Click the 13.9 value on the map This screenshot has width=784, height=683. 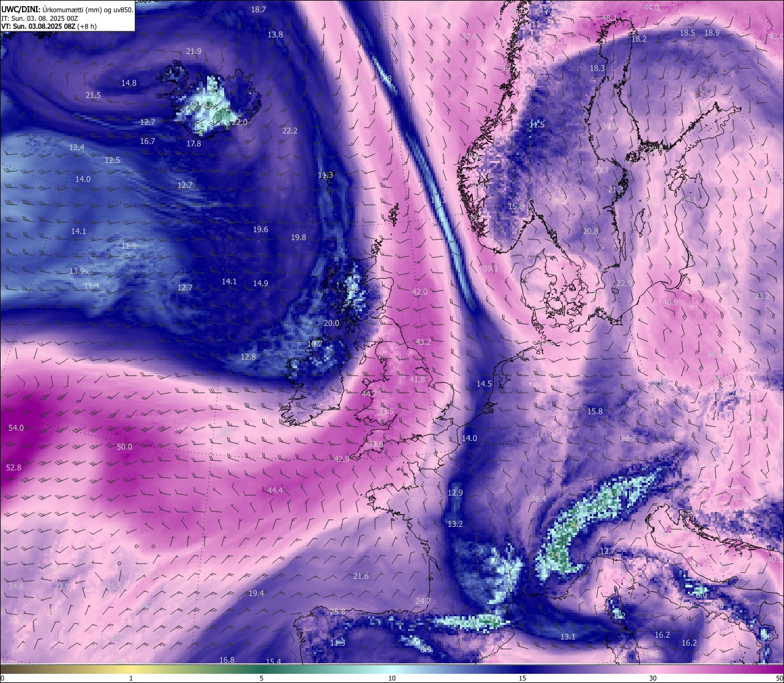77,271
